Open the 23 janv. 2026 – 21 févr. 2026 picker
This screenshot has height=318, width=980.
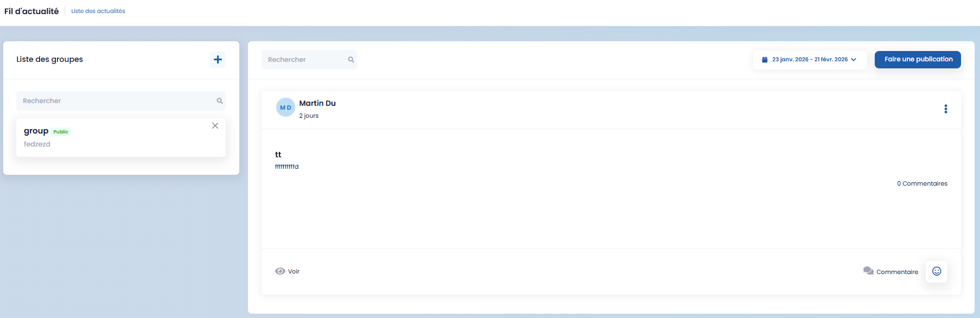click(x=809, y=60)
